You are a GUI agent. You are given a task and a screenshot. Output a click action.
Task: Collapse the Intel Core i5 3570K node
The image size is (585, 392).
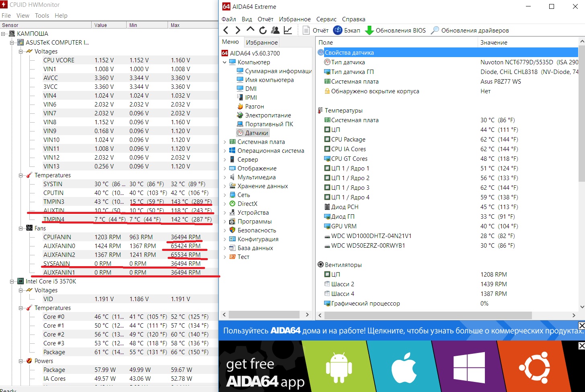pyautogui.click(x=12, y=281)
